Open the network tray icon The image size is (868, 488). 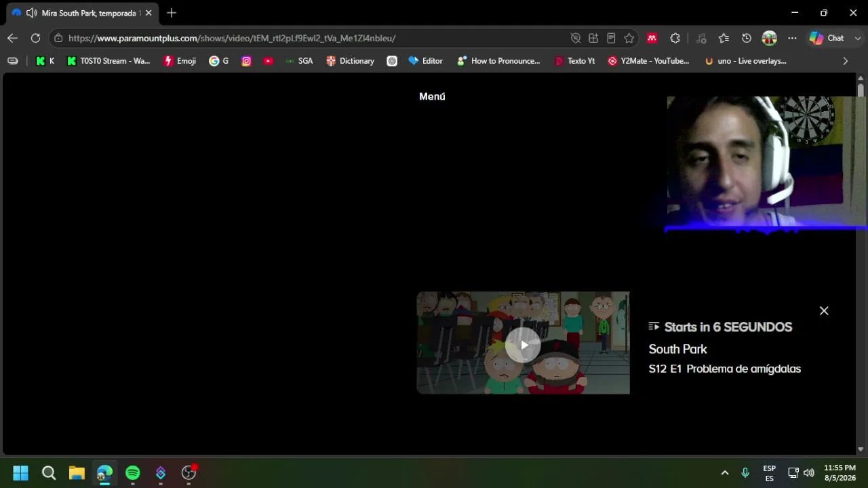[793, 472]
